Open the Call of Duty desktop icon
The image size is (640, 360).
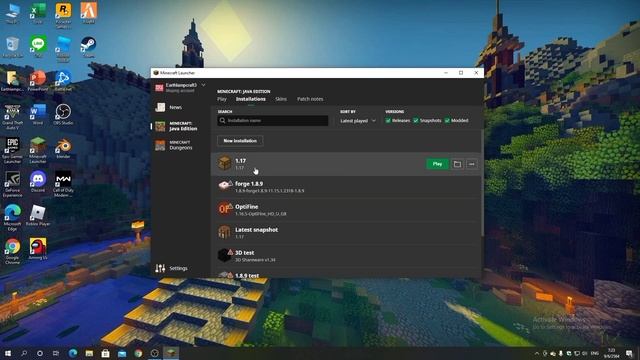pos(63,184)
